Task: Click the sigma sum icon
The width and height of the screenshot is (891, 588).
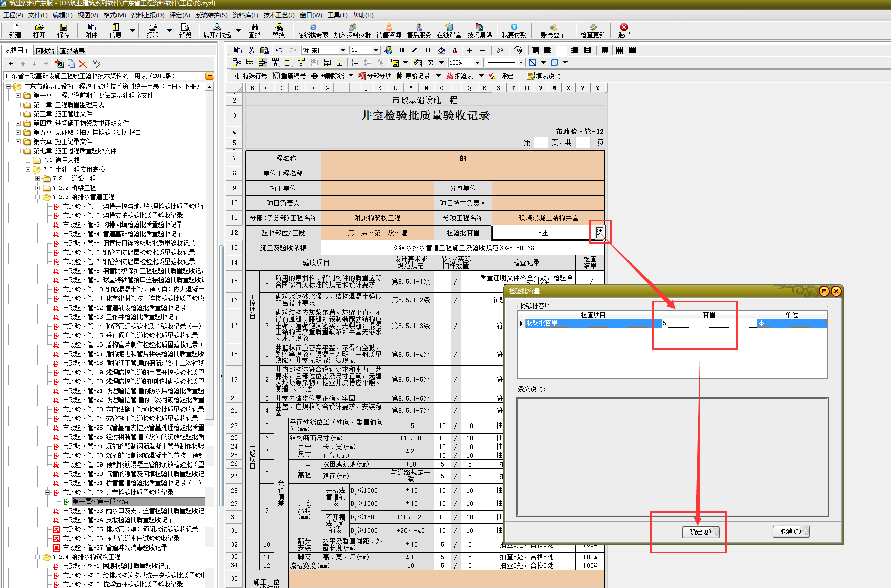Action: [430, 63]
